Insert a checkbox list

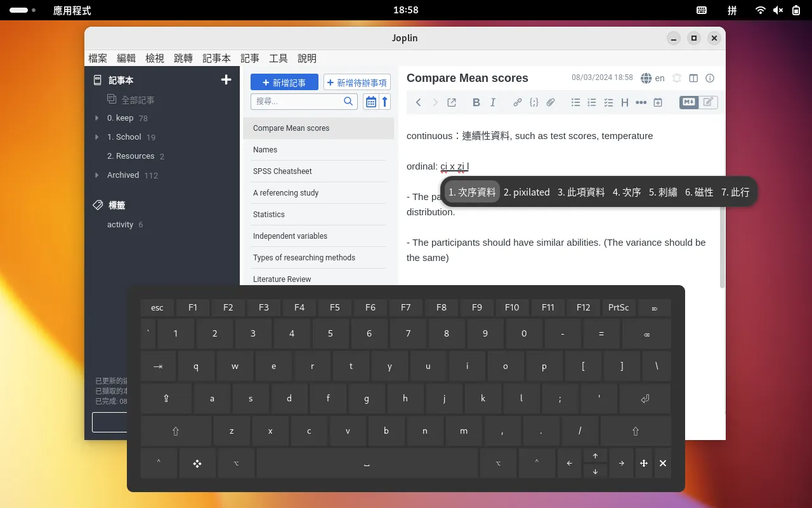[x=608, y=102]
